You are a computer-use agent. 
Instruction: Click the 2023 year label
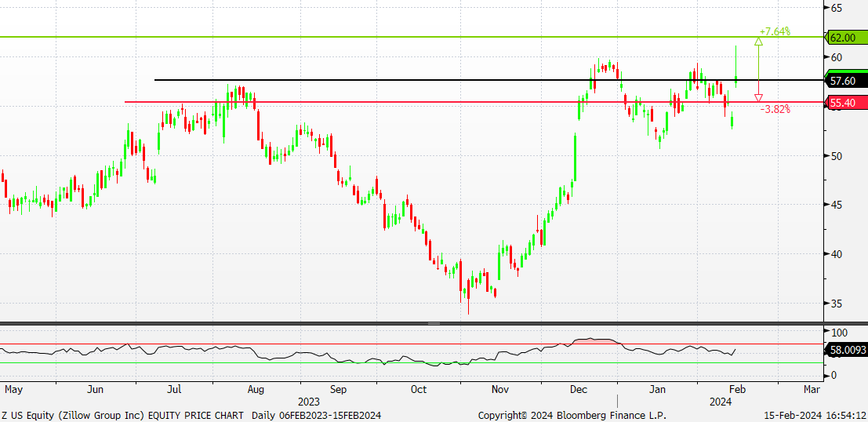(x=309, y=402)
